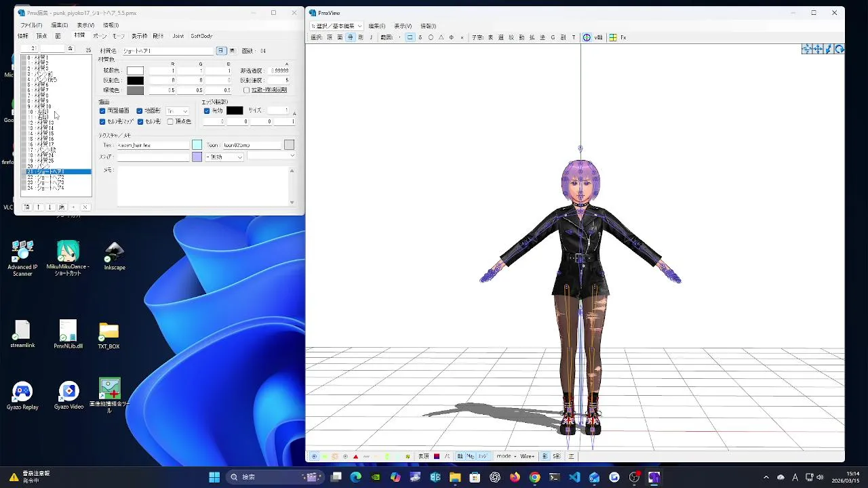868x488 pixels.
Task: Open the Tri draw type dropdown
Action: coord(178,111)
